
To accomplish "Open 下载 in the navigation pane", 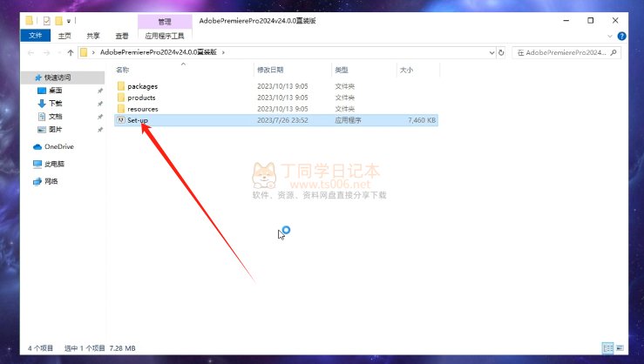I will (56, 104).
